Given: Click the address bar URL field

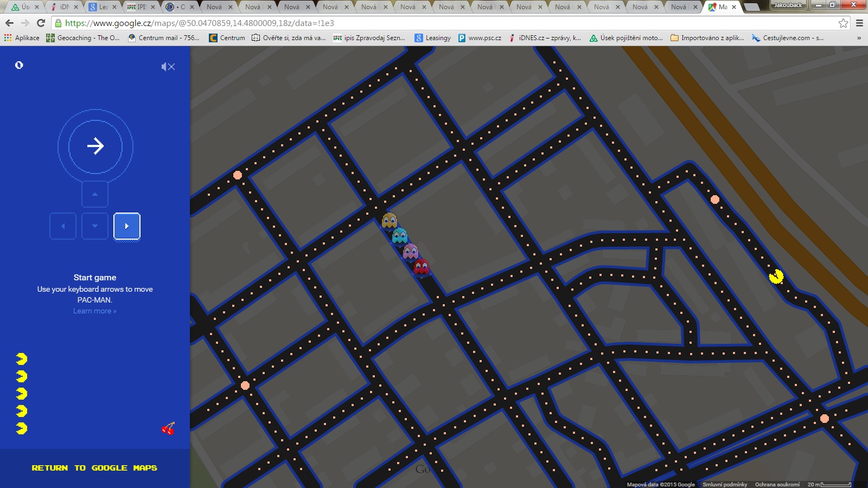Looking at the screenshot, I should point(434,23).
